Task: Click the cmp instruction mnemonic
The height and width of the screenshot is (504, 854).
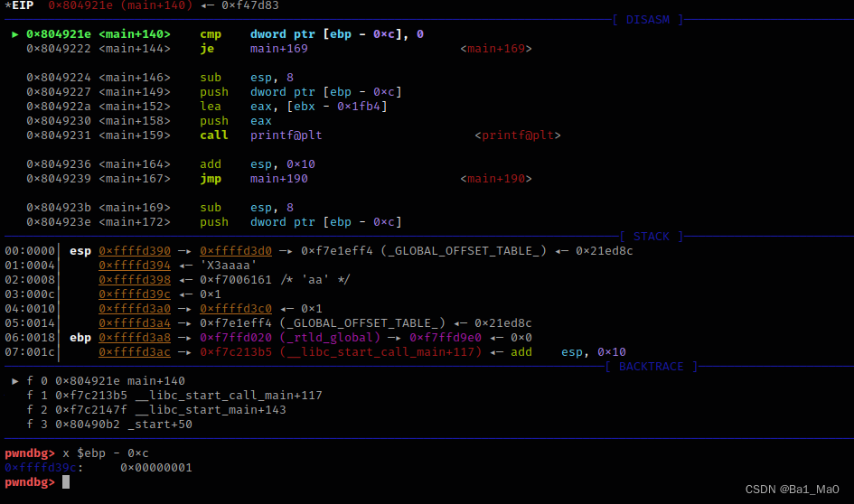Action: (x=211, y=33)
